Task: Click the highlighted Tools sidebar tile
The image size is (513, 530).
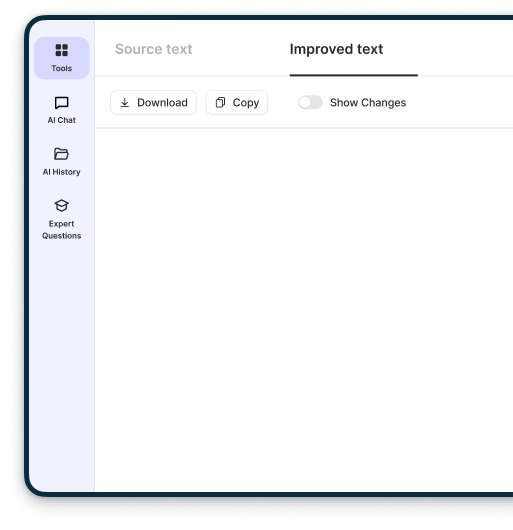Action: pyautogui.click(x=62, y=58)
